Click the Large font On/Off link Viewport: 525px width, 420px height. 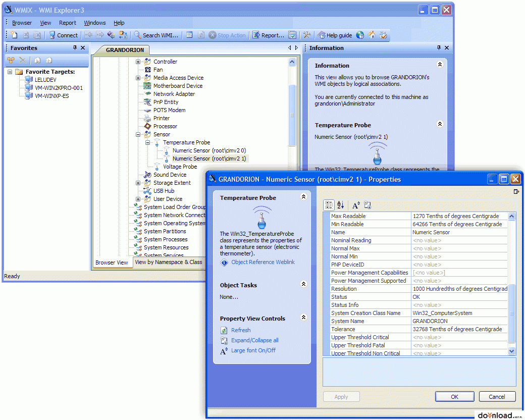click(253, 350)
